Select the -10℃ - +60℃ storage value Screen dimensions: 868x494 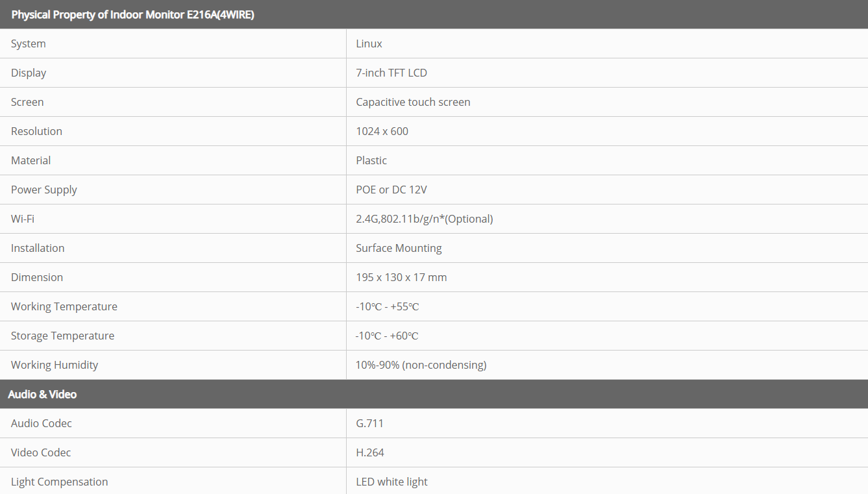pyautogui.click(x=387, y=336)
